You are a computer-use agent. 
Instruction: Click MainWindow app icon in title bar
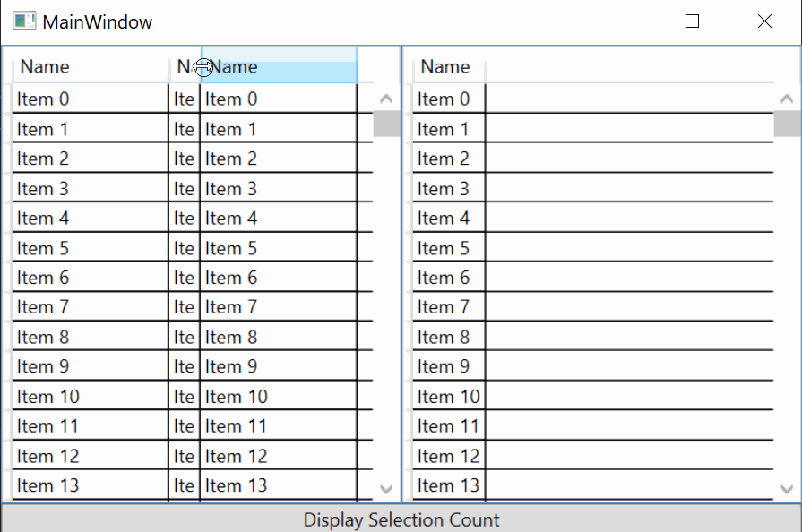[24, 21]
